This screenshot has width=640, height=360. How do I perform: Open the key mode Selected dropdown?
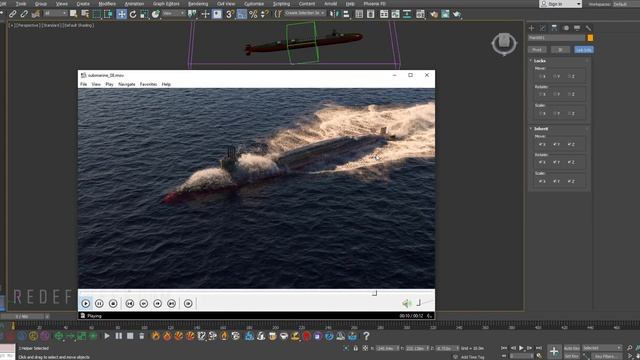(x=602, y=348)
